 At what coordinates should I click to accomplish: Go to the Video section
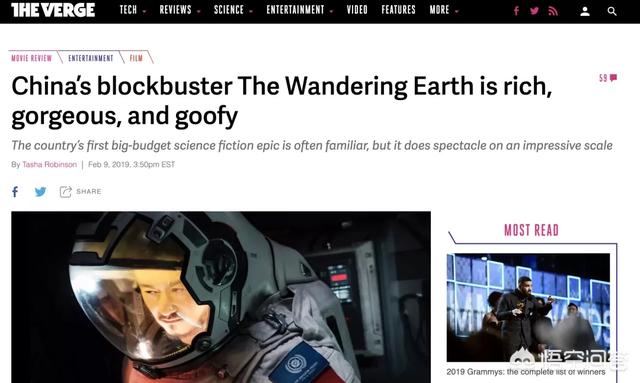point(357,10)
